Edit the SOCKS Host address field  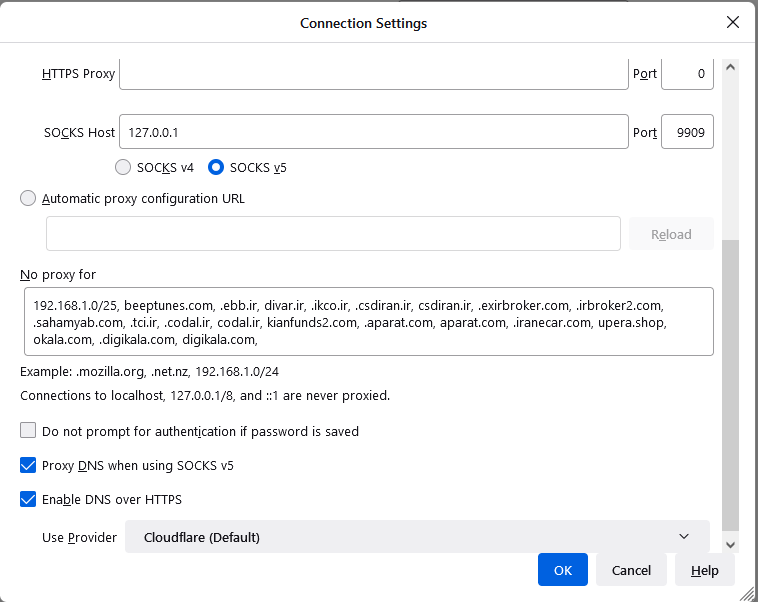point(373,132)
